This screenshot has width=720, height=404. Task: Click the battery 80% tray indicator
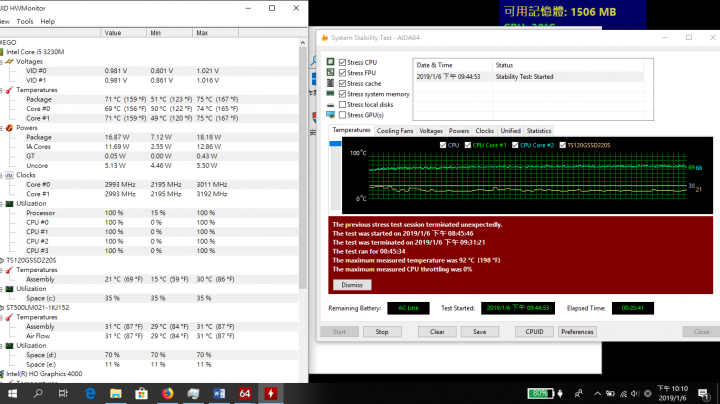coord(540,393)
